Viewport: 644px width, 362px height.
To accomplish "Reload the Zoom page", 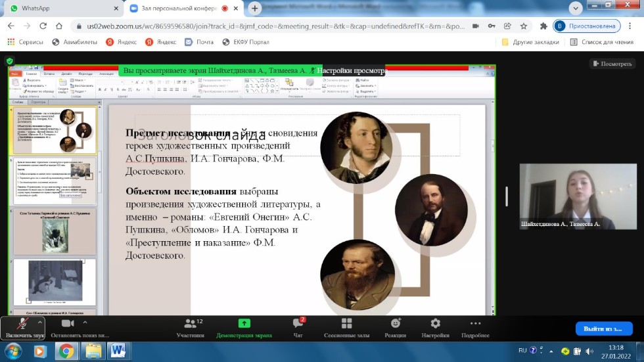I will [43, 26].
